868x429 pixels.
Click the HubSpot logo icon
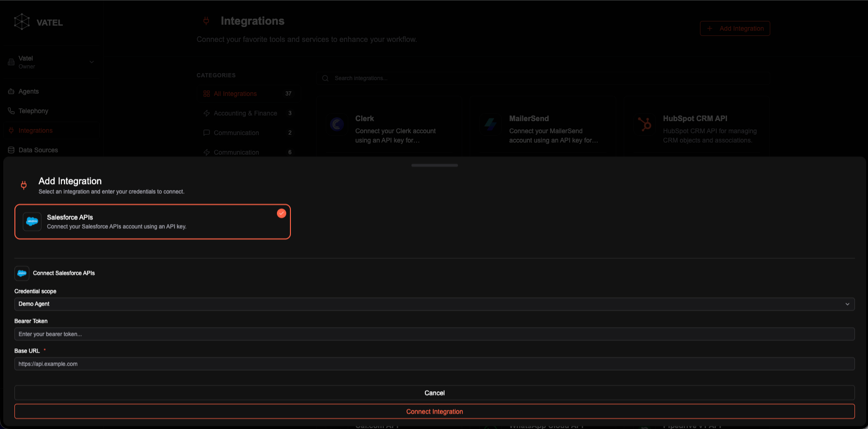[x=645, y=124]
